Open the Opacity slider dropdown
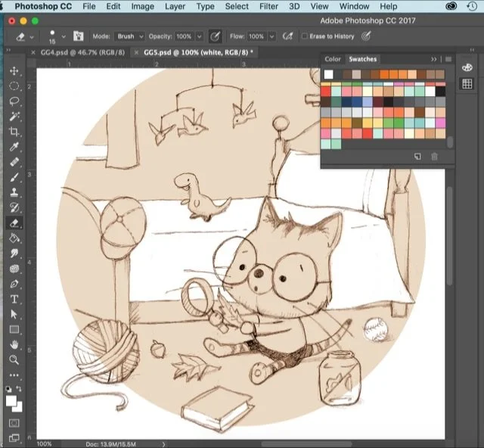This screenshot has width=484, height=448. (x=200, y=36)
